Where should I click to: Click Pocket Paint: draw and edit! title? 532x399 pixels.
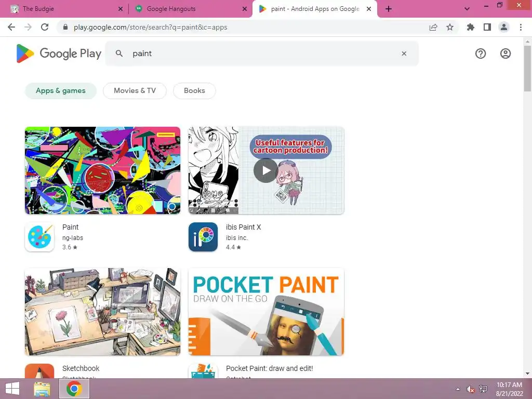270,368
